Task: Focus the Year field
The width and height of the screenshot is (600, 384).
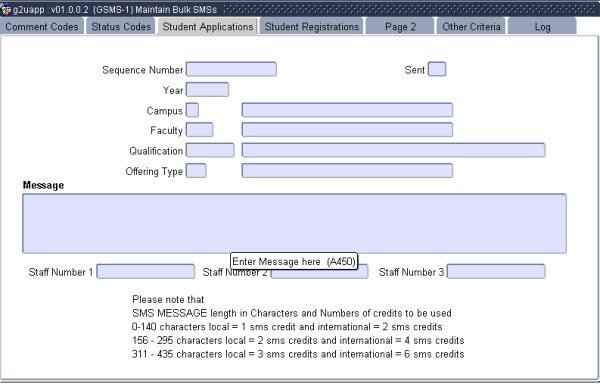Action: [x=207, y=89]
